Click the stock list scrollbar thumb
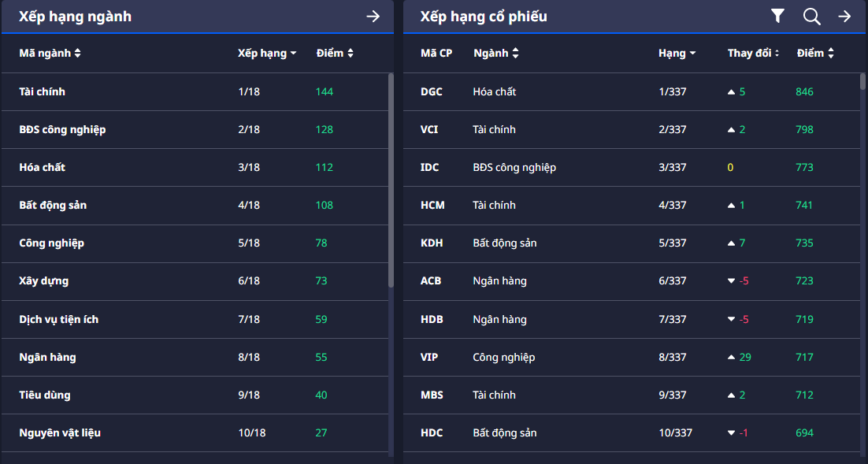 [x=862, y=82]
